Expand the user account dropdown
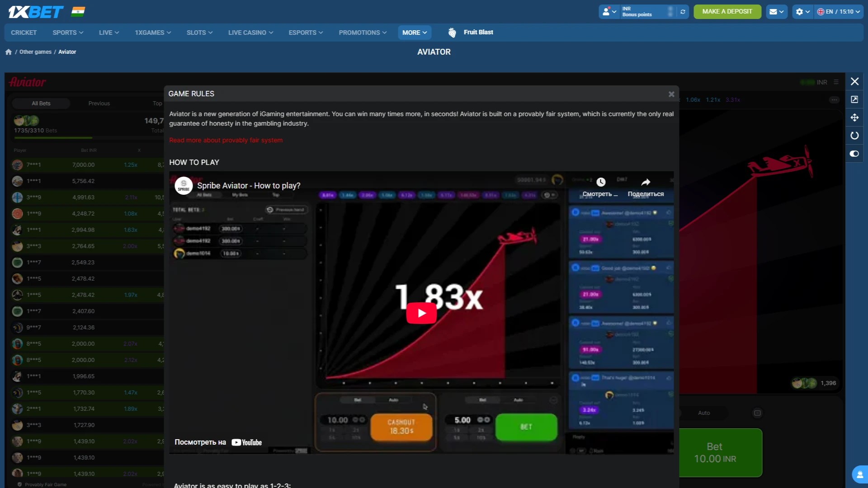The image size is (868, 488). click(x=609, y=12)
